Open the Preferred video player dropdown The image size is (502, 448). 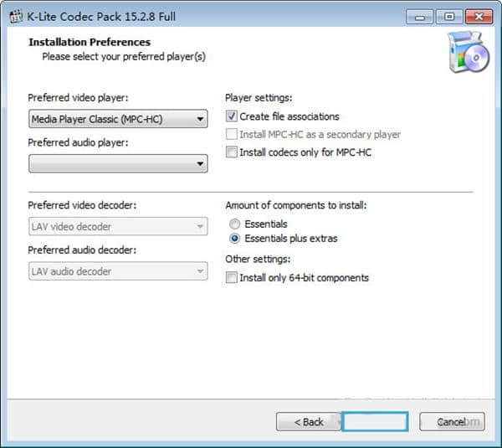click(x=118, y=119)
